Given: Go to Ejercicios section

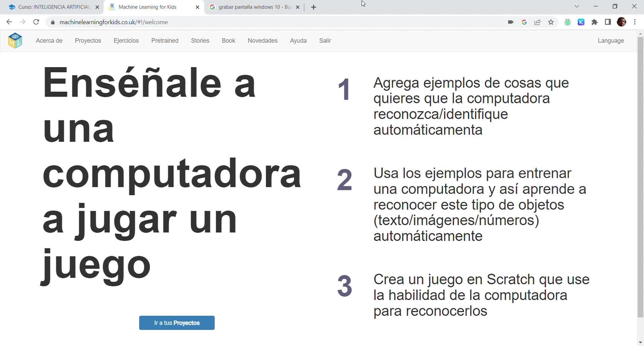Looking at the screenshot, I should pyautogui.click(x=126, y=41).
